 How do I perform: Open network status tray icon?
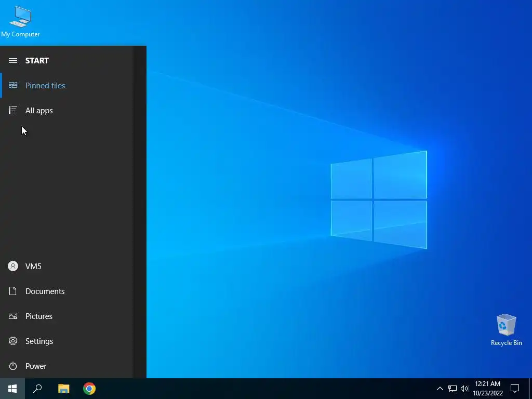tap(453, 389)
